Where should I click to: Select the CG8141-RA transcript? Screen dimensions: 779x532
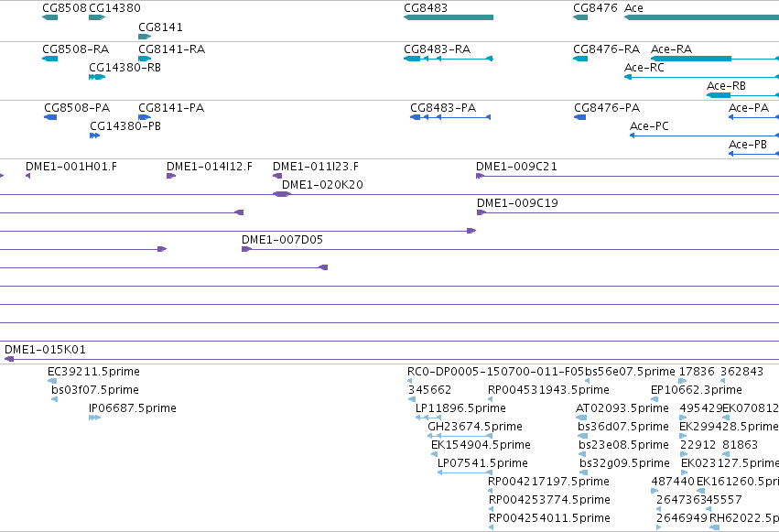(145, 59)
